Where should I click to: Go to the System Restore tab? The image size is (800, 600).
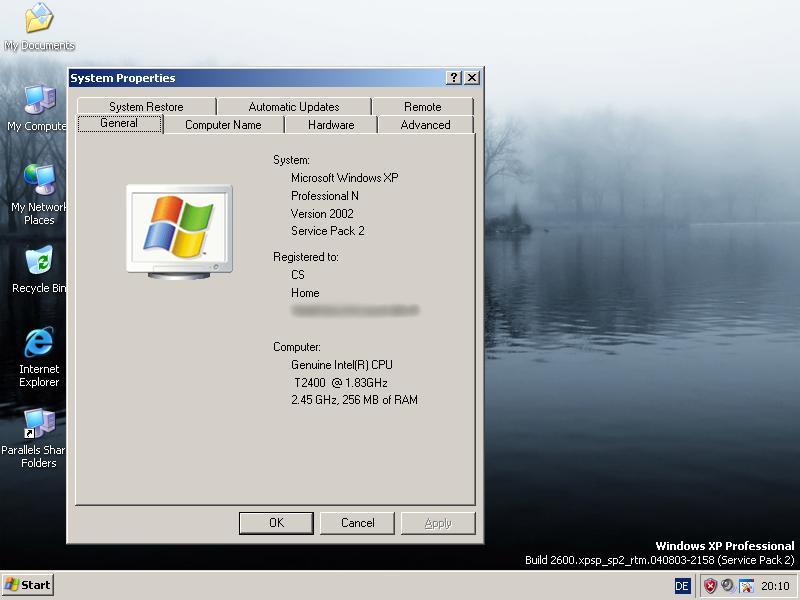[146, 107]
